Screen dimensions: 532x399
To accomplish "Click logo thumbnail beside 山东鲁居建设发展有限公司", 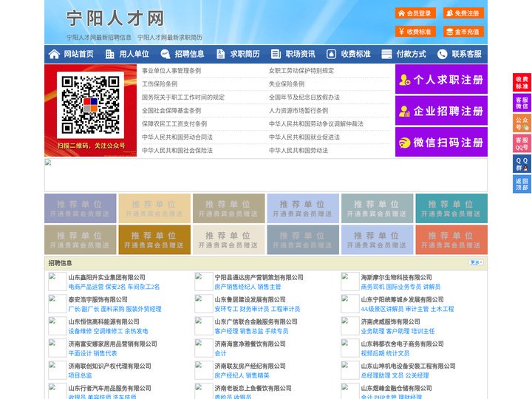I will point(204,304).
